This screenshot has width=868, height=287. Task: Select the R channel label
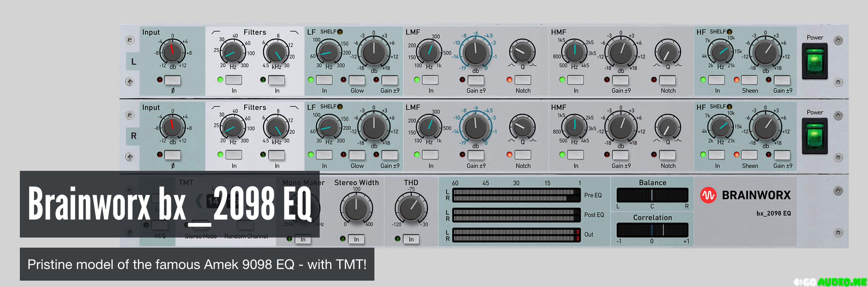click(133, 136)
